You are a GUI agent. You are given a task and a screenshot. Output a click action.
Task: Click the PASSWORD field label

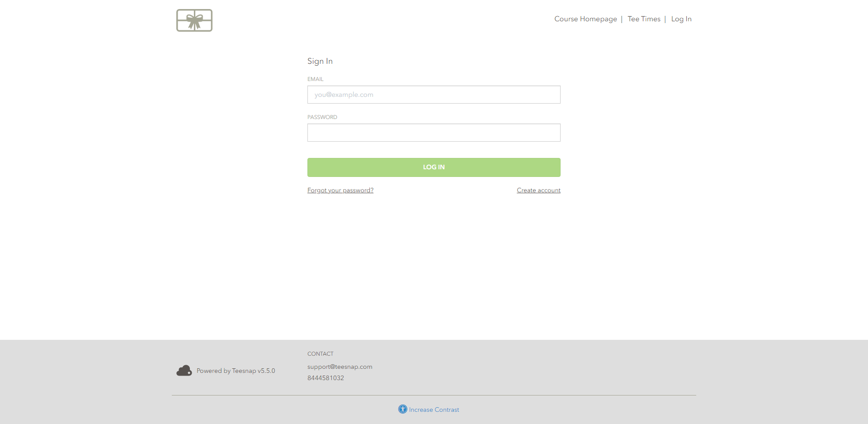322,117
